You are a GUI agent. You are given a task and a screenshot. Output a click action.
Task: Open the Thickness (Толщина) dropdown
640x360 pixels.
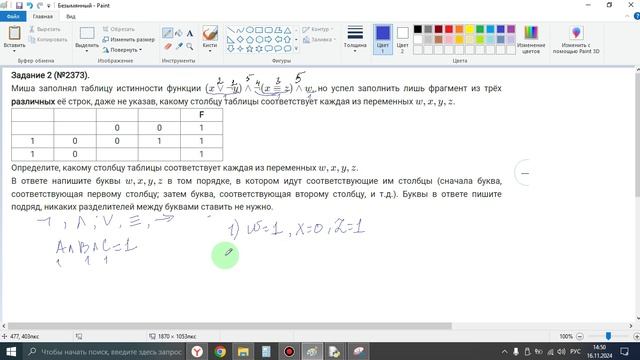tap(355, 39)
